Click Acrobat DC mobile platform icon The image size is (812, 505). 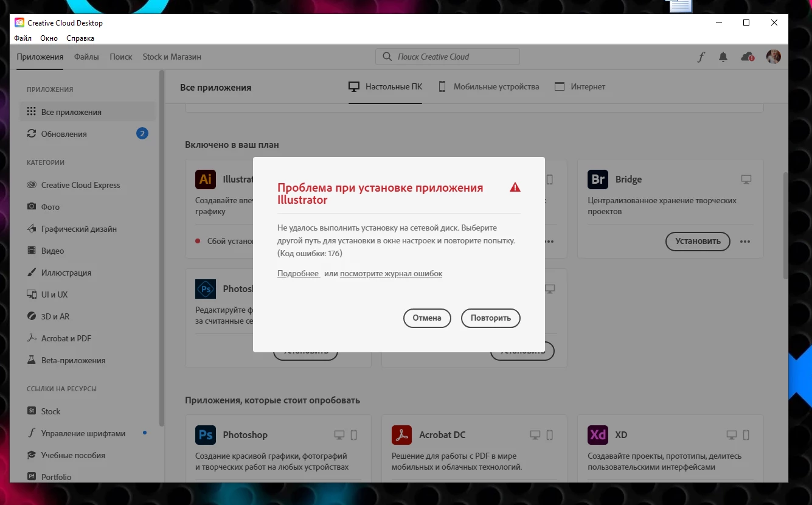(x=550, y=435)
